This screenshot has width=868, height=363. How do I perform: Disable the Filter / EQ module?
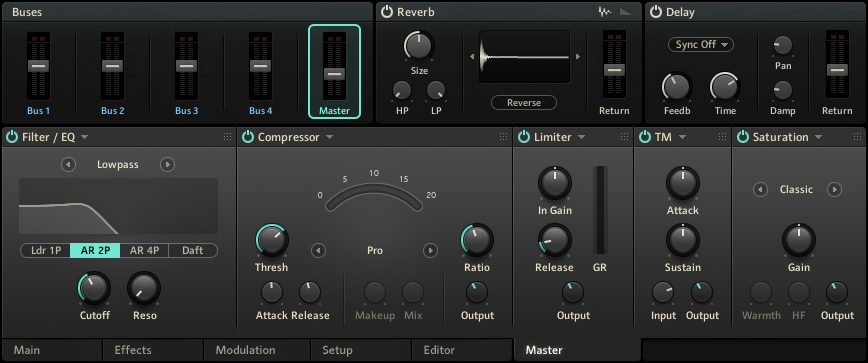(x=12, y=137)
